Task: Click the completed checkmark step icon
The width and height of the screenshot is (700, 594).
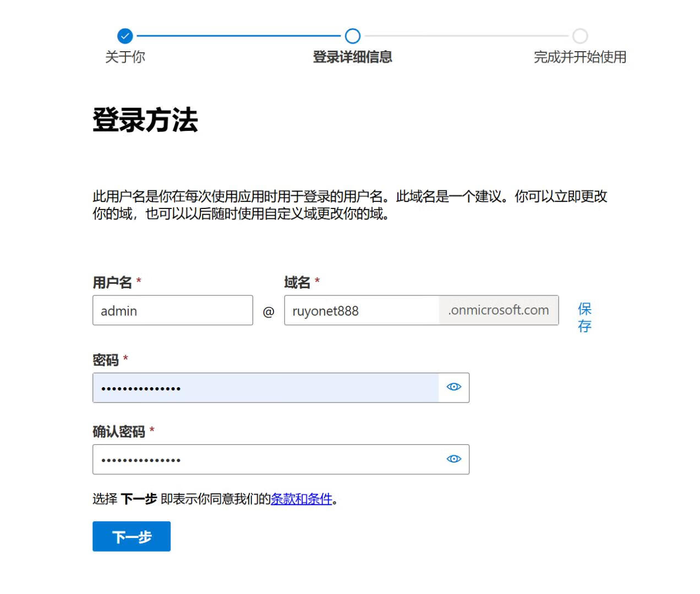Action: (125, 36)
